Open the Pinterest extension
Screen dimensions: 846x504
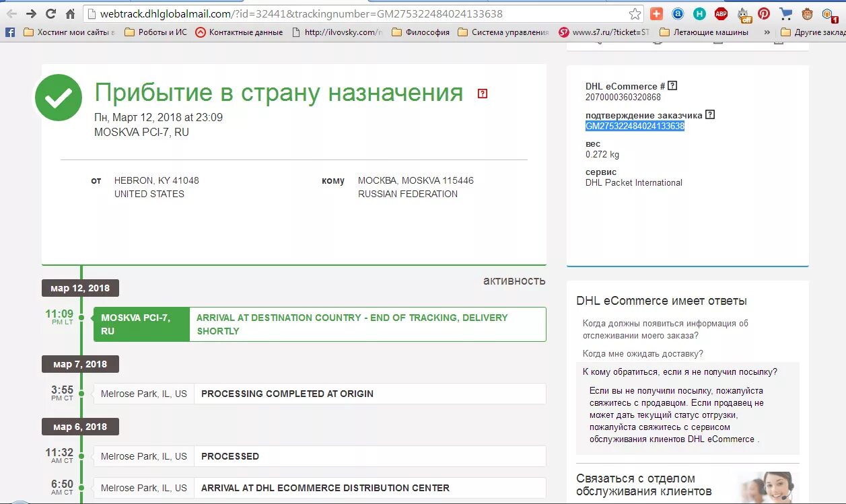764,13
